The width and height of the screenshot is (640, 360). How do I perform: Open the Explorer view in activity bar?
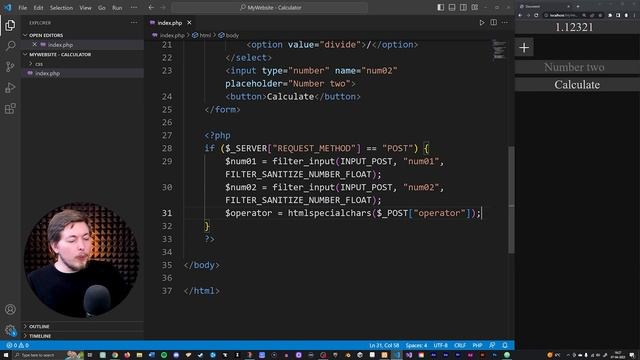click(x=10, y=25)
